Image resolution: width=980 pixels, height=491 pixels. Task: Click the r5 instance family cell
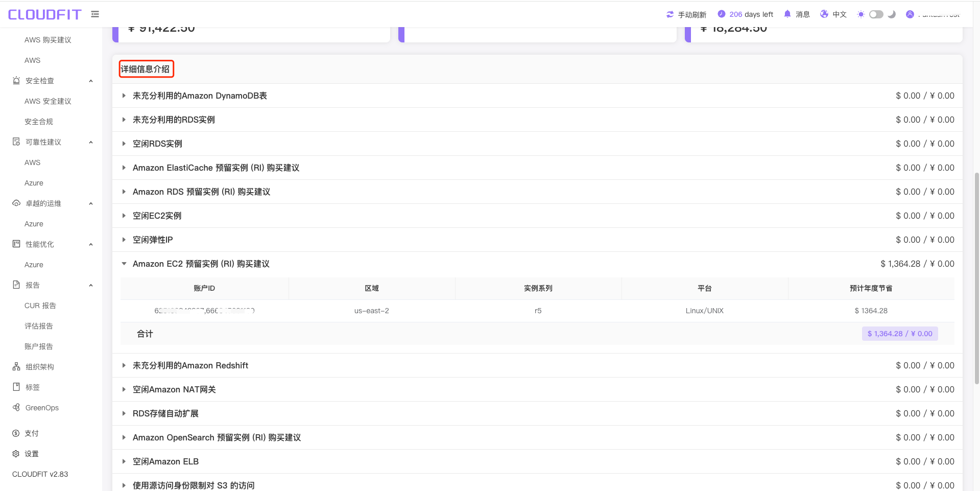click(x=538, y=311)
